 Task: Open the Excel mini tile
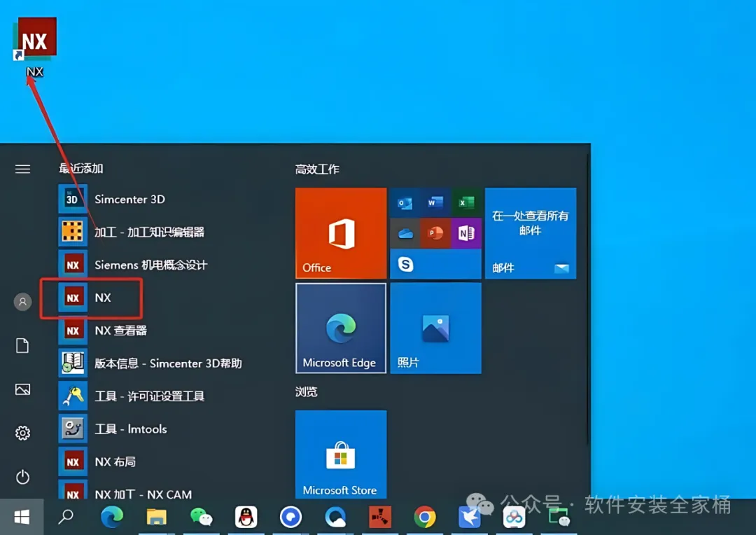click(x=466, y=202)
